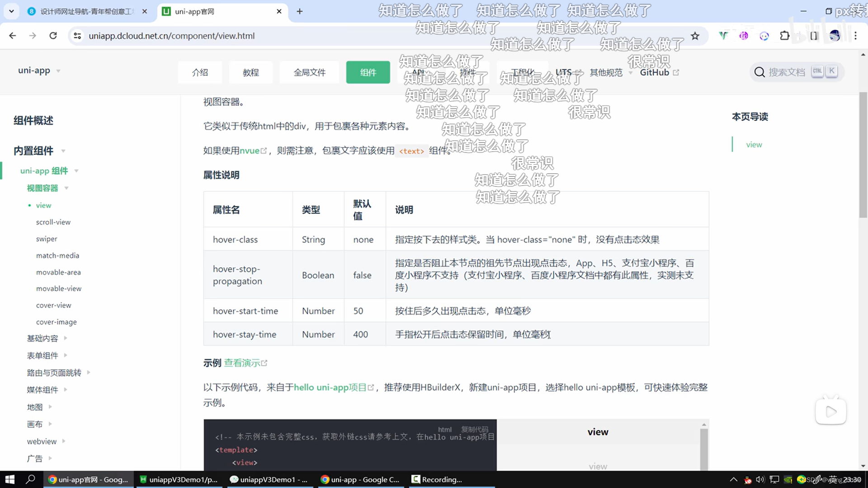Expand the 画布 group
The height and width of the screenshot is (488, 868).
point(39,424)
